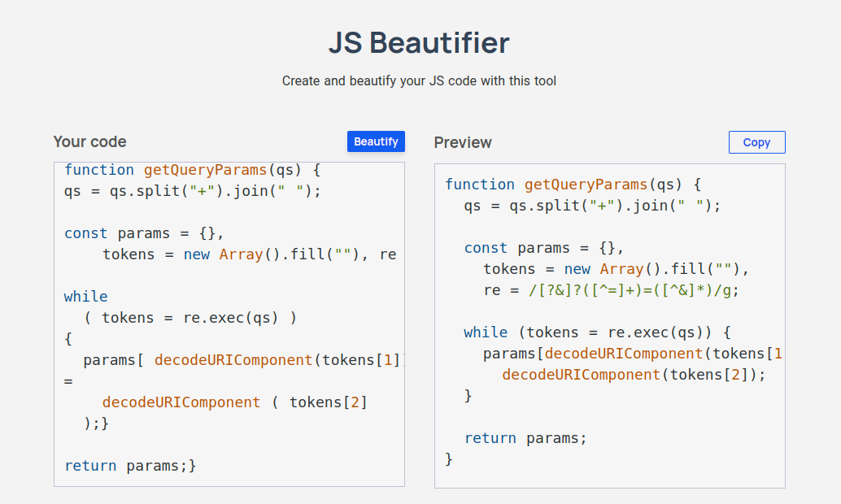
Task: Click the final closing brace in Preview
Action: (x=449, y=459)
